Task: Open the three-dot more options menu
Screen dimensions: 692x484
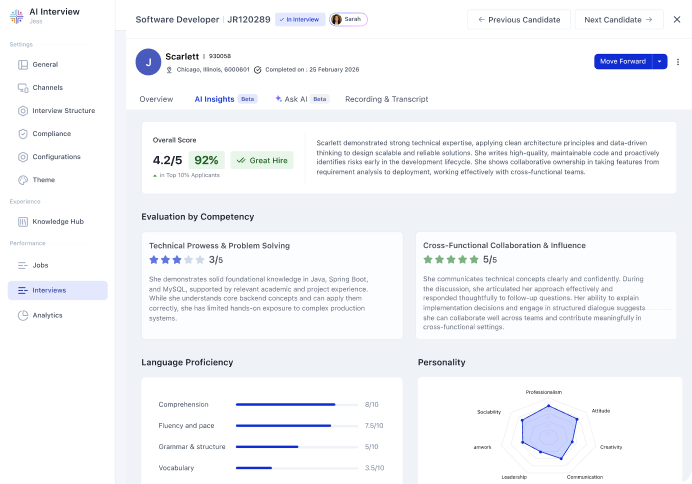Action: coord(678,61)
